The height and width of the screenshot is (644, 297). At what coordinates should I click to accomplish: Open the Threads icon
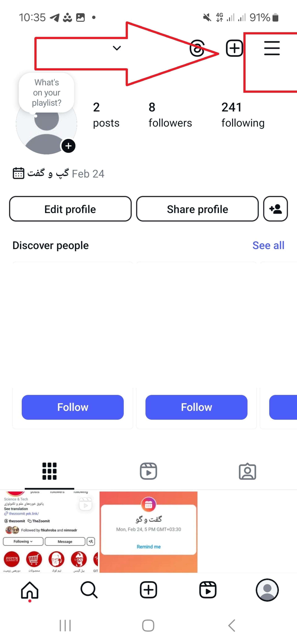(197, 48)
